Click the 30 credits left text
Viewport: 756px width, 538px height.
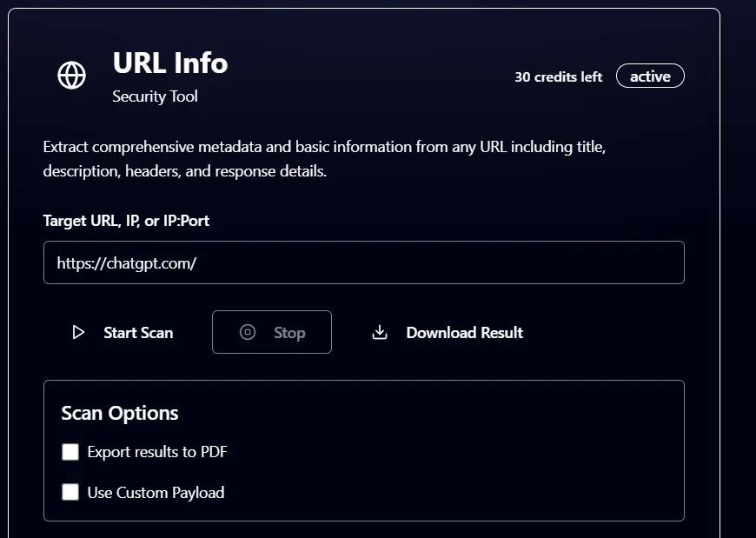coord(558,76)
